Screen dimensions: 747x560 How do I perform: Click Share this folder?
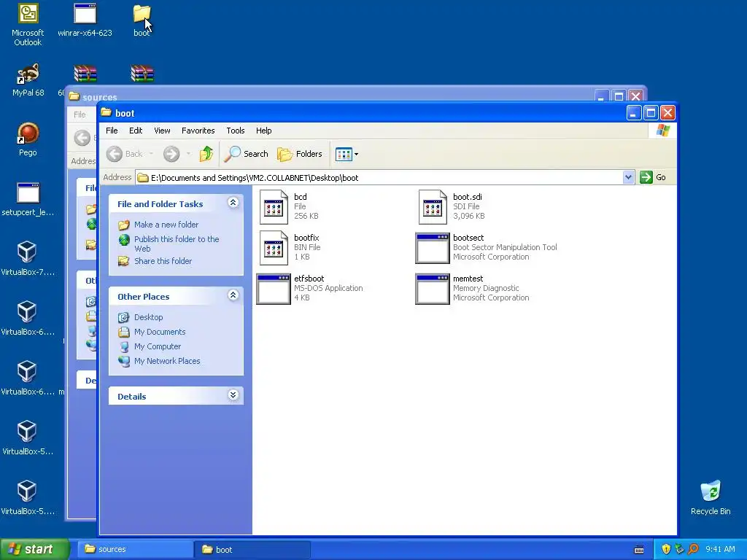pos(163,261)
